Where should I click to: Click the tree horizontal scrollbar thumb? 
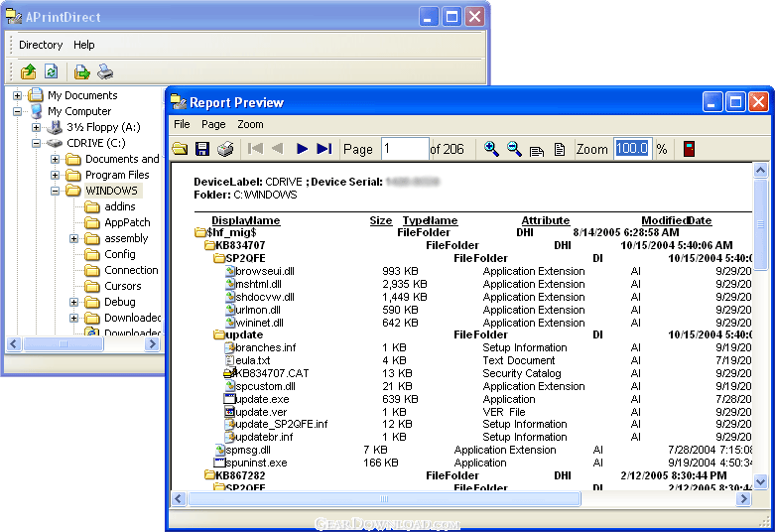(64, 343)
